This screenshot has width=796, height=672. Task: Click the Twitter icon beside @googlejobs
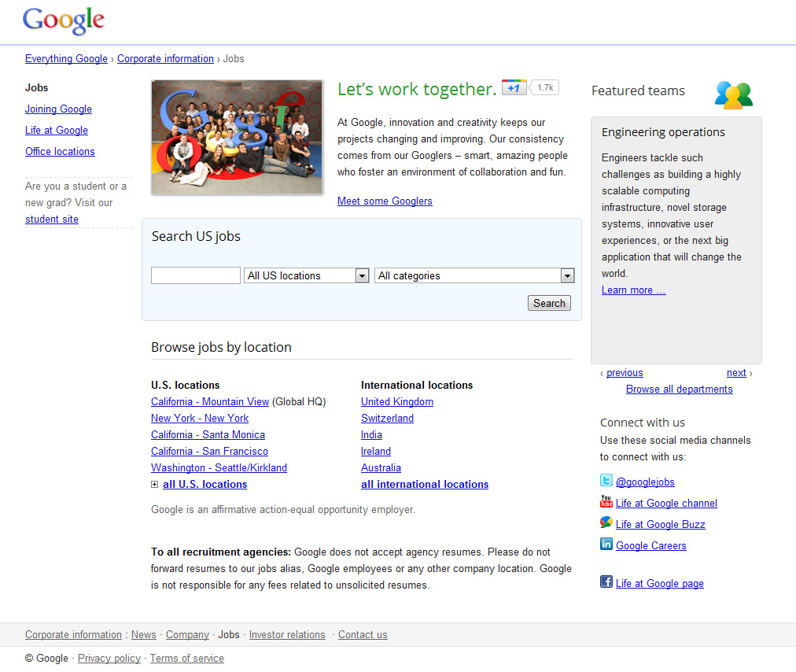pos(606,480)
